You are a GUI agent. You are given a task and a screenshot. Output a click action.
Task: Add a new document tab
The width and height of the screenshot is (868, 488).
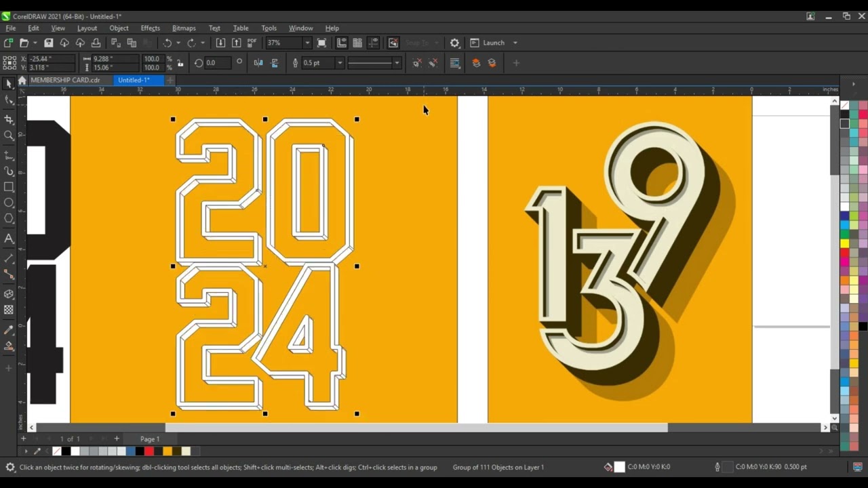click(x=170, y=80)
